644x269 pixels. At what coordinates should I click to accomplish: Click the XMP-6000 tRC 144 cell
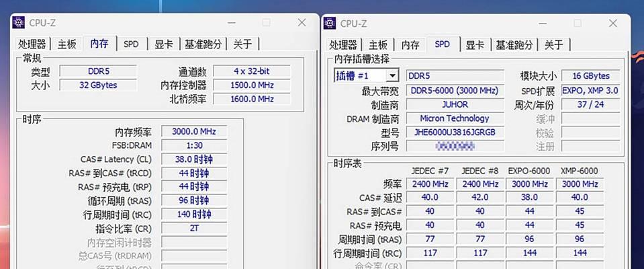click(x=580, y=253)
